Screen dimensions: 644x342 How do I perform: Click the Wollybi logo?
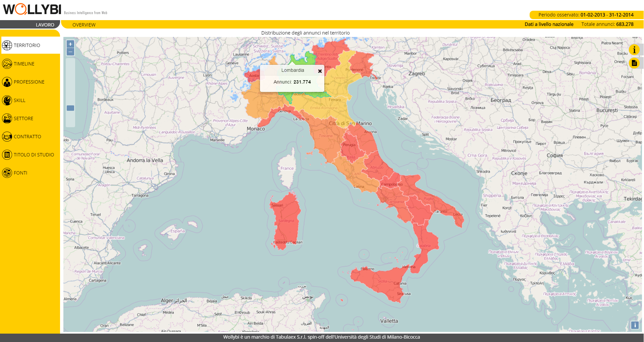(32, 9)
